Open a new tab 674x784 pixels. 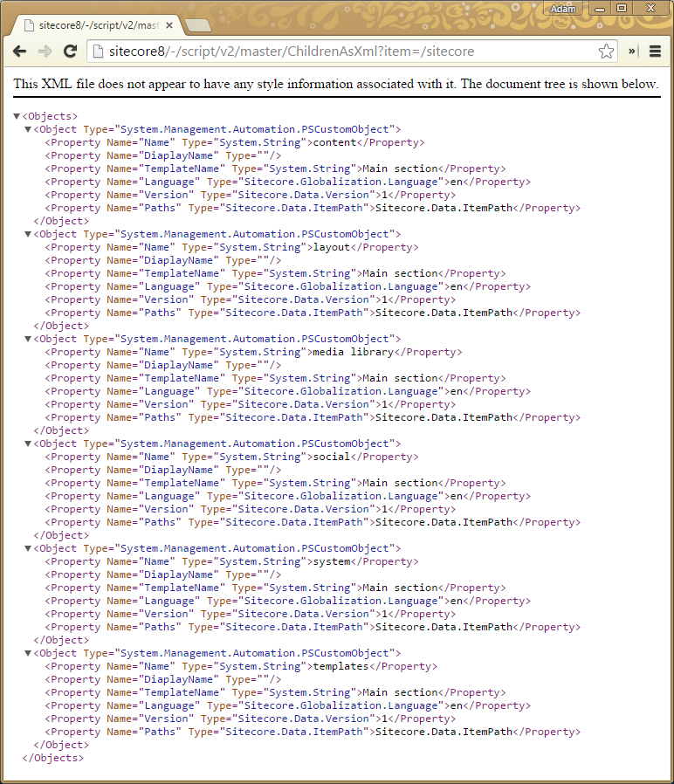(x=197, y=24)
